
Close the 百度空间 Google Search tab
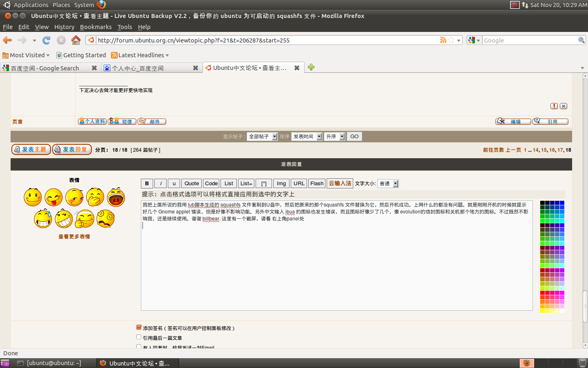pos(94,68)
